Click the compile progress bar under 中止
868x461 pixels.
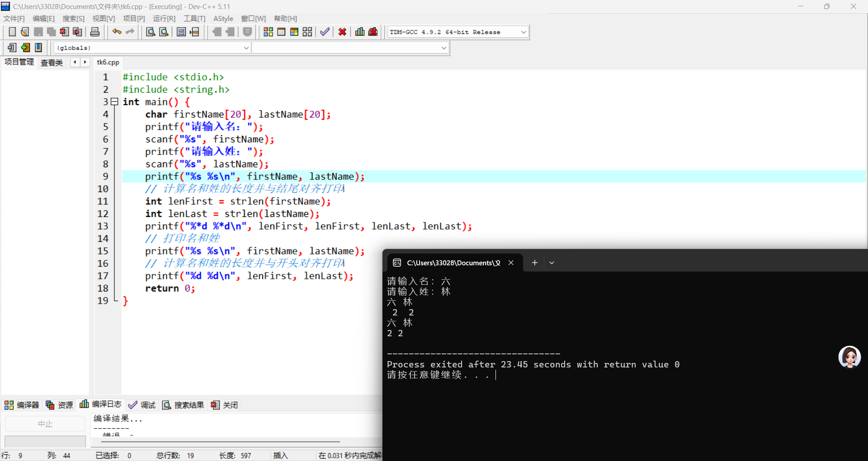tap(45, 441)
